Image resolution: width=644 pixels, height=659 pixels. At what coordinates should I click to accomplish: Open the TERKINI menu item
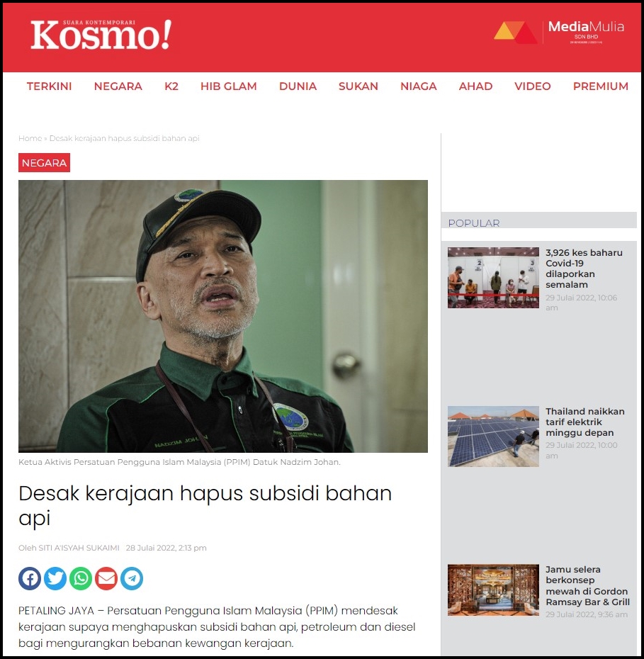pos(49,86)
